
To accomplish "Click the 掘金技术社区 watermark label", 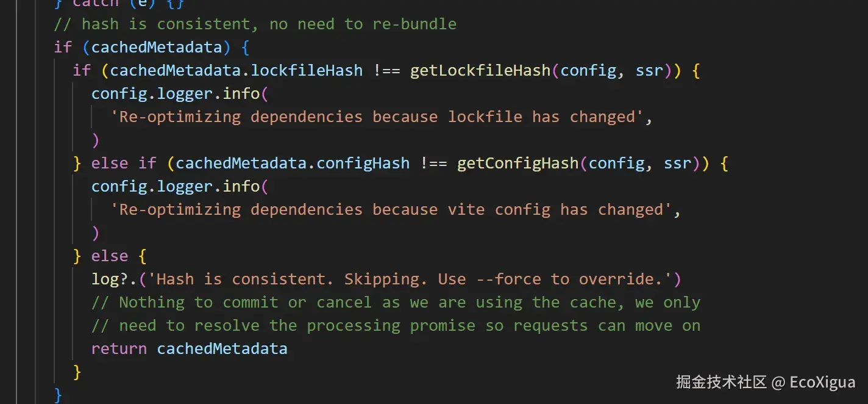I will pos(720,382).
